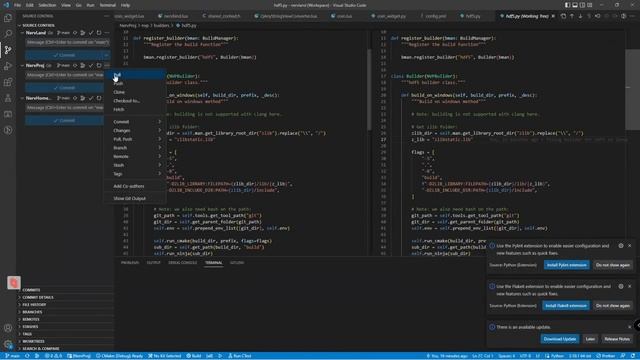Open the Terminal menu in menu bar

point(108,5)
